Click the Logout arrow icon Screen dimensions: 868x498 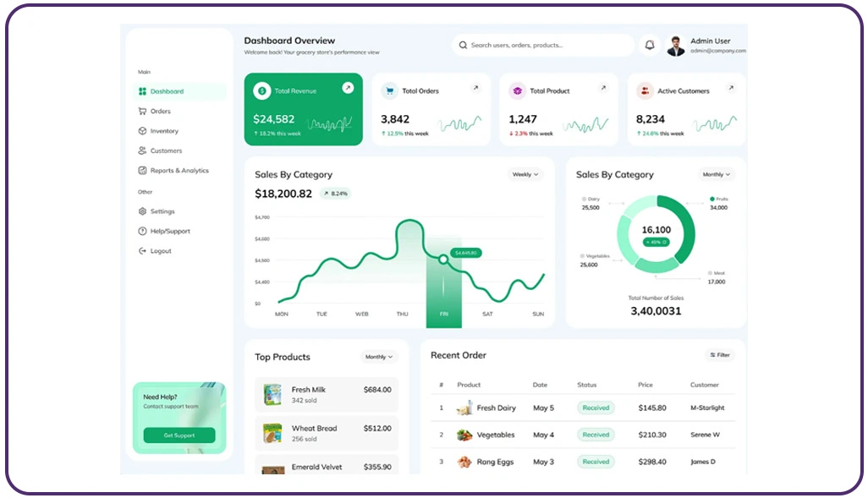tap(142, 250)
